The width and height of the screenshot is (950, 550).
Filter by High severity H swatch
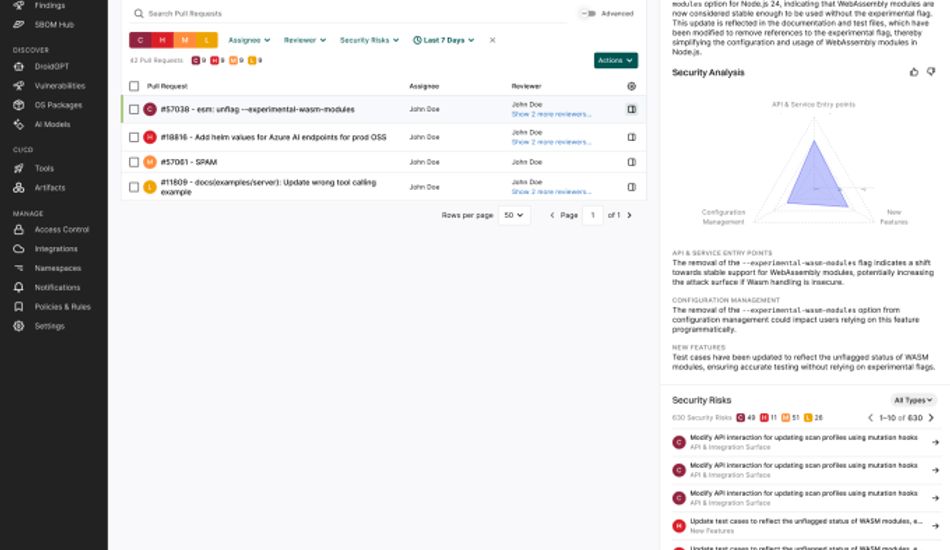coord(162,40)
